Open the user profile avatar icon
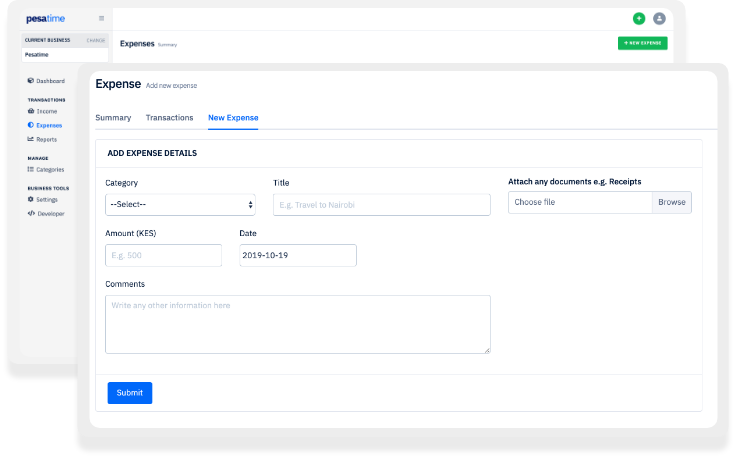Viewport: 736px width, 459px height. pos(659,18)
